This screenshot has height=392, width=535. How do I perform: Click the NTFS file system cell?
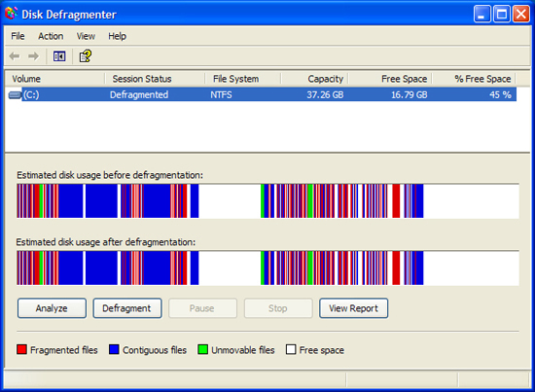pos(221,95)
